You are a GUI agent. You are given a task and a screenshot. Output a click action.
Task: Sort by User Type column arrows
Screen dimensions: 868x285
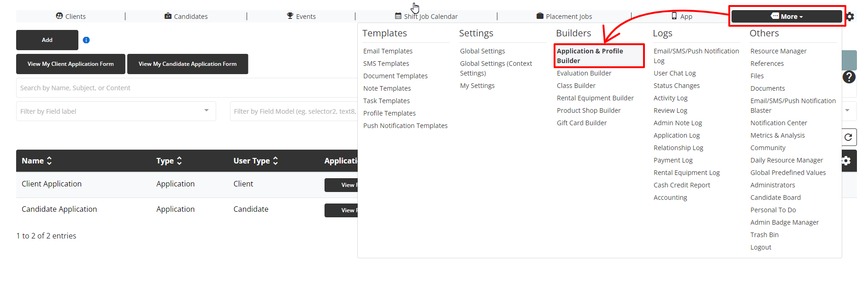[275, 161]
